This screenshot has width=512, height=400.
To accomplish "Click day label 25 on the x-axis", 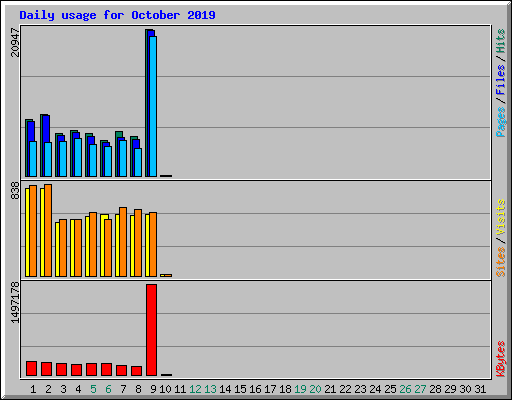I will click(390, 389).
